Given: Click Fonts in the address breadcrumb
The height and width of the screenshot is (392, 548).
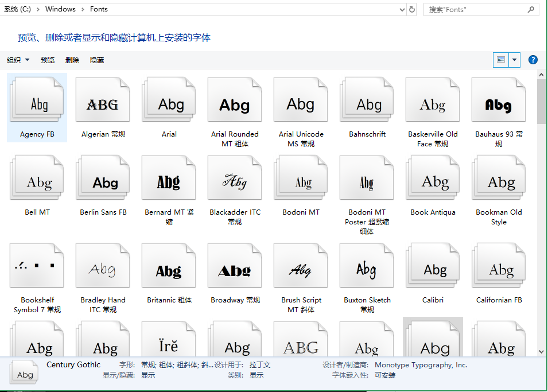Looking at the screenshot, I should click(x=99, y=9).
